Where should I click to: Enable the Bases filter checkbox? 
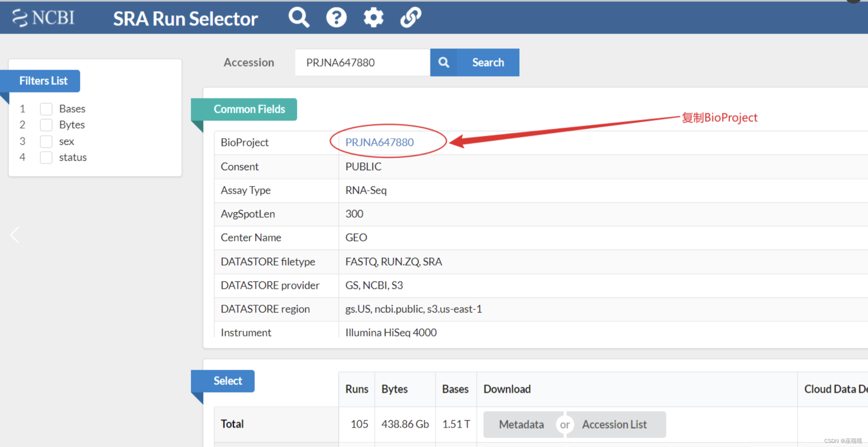click(x=46, y=109)
